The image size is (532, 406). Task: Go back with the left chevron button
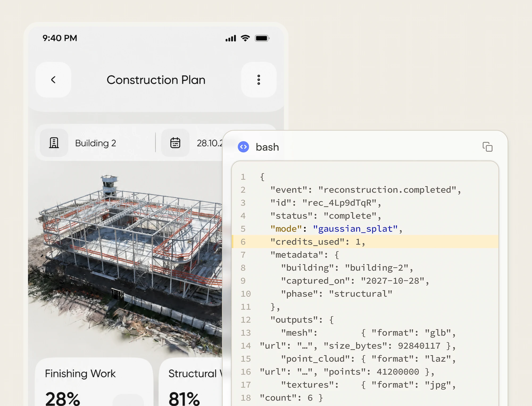tap(53, 80)
